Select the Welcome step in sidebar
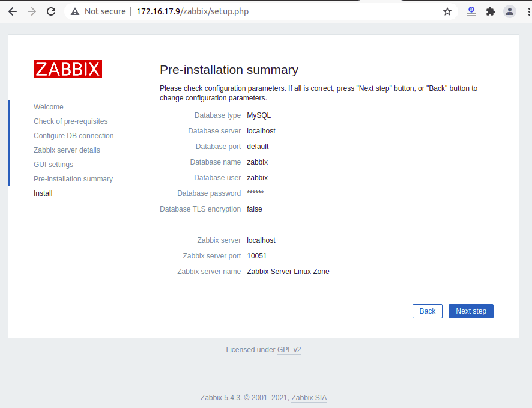This screenshot has width=532, height=408. (49, 107)
